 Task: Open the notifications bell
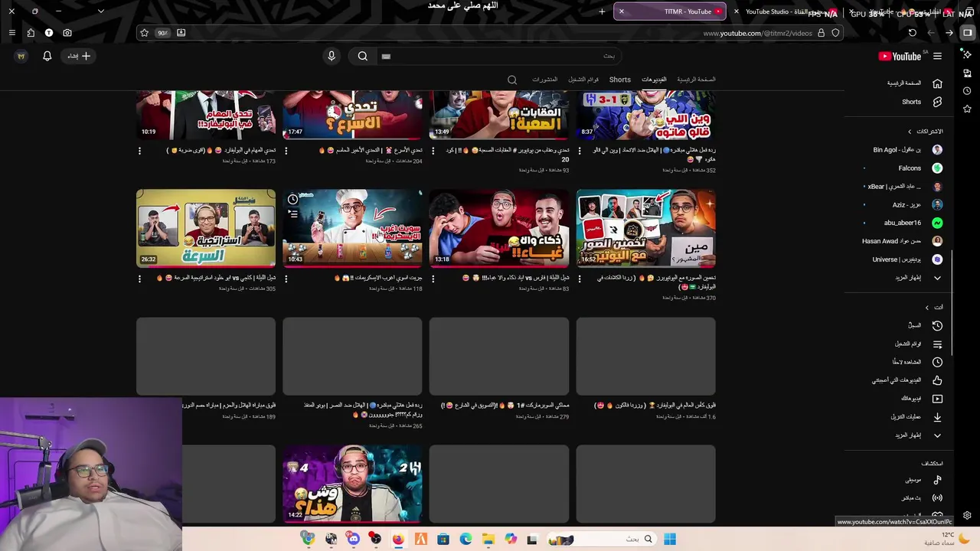47,56
